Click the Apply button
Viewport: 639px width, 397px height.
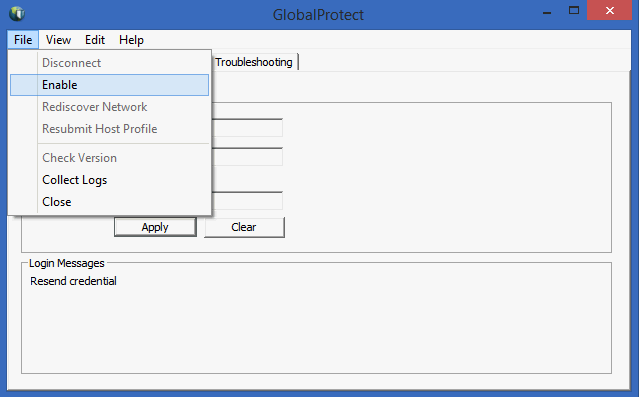tap(155, 227)
